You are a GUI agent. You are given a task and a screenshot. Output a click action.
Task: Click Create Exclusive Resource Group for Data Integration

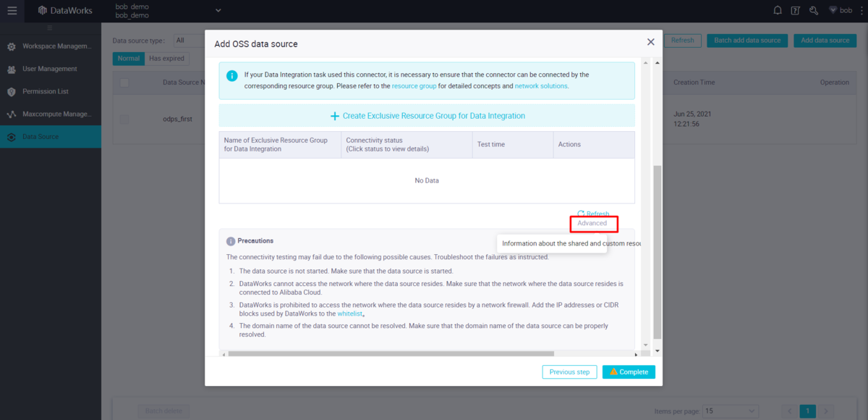click(427, 116)
